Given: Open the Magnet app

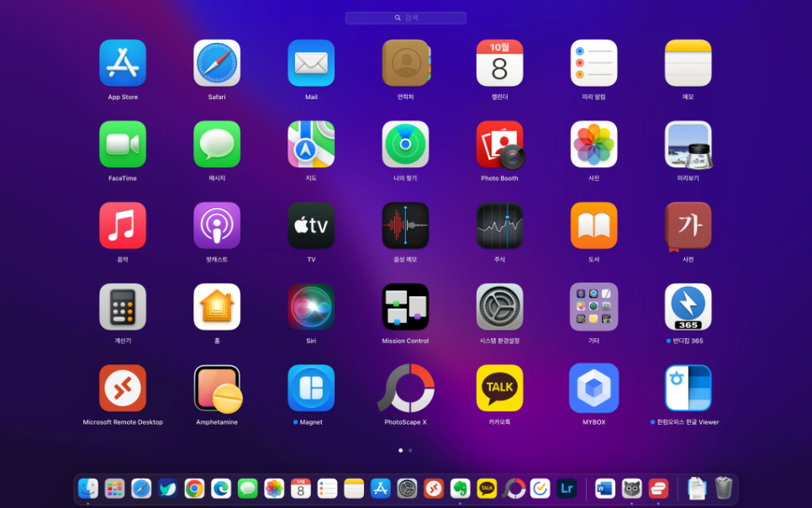Looking at the screenshot, I should pos(311,389).
